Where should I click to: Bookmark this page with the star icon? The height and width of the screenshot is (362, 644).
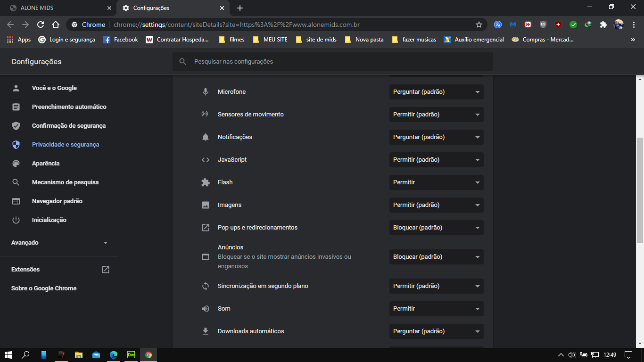coord(479,25)
